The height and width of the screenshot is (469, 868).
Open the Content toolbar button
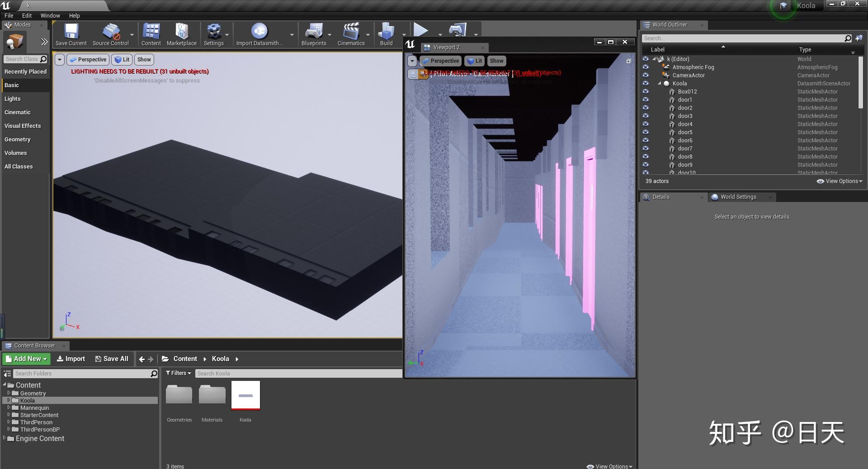click(x=151, y=34)
